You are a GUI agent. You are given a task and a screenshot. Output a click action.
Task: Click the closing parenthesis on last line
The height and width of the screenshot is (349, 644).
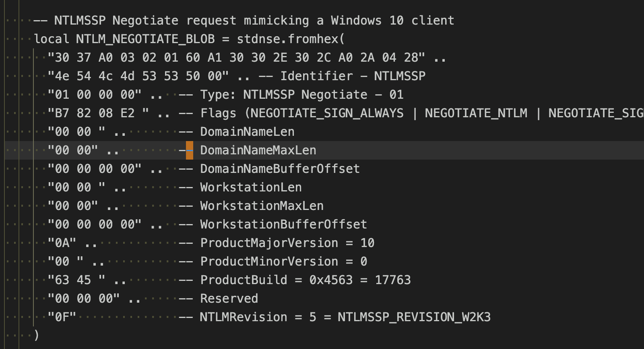[37, 335]
